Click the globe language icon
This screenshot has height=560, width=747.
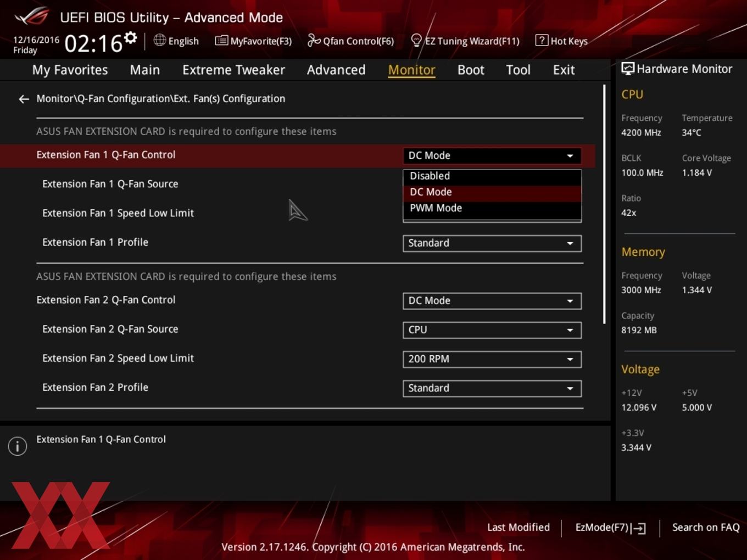tap(159, 40)
